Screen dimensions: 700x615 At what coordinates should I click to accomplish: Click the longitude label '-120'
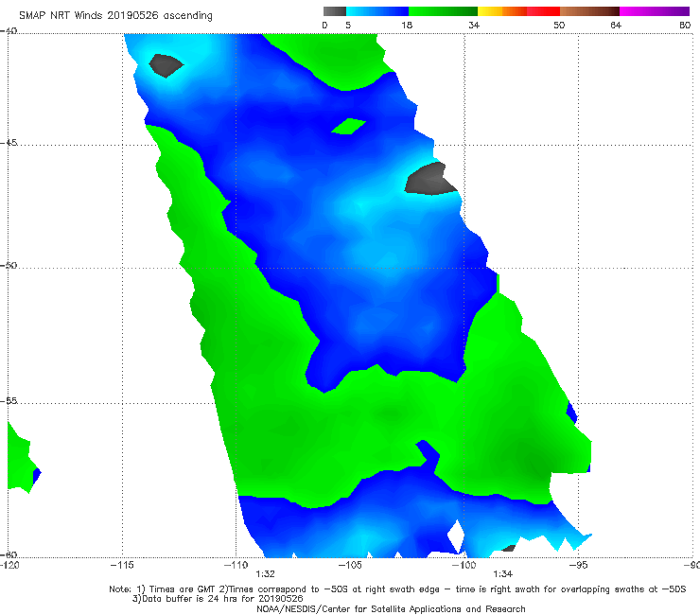9,565
